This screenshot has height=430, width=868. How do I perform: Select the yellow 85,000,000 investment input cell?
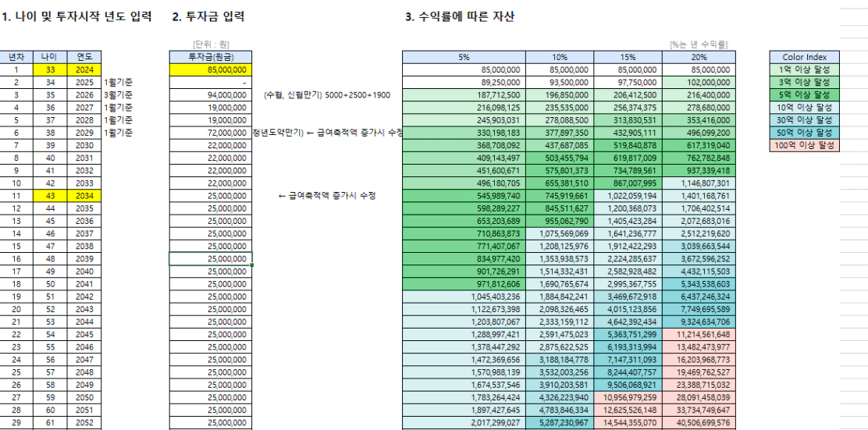pyautogui.click(x=211, y=69)
